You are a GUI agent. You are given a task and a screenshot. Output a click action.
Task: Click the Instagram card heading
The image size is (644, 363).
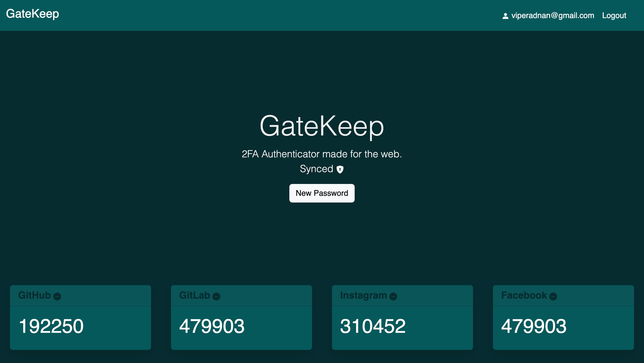point(363,295)
